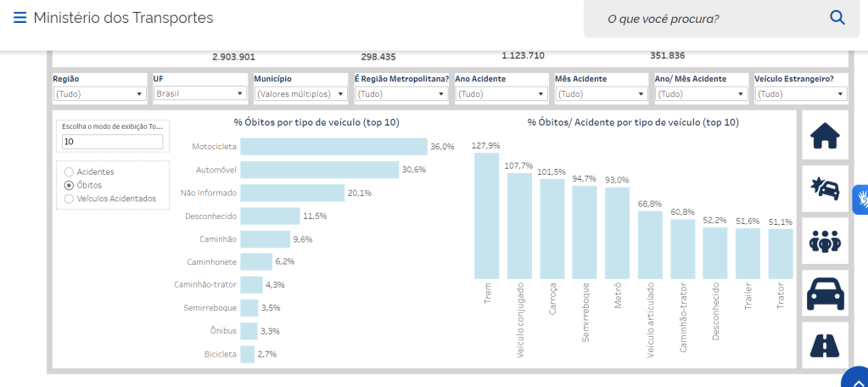Expand the Região filter dropdown

[x=99, y=94]
